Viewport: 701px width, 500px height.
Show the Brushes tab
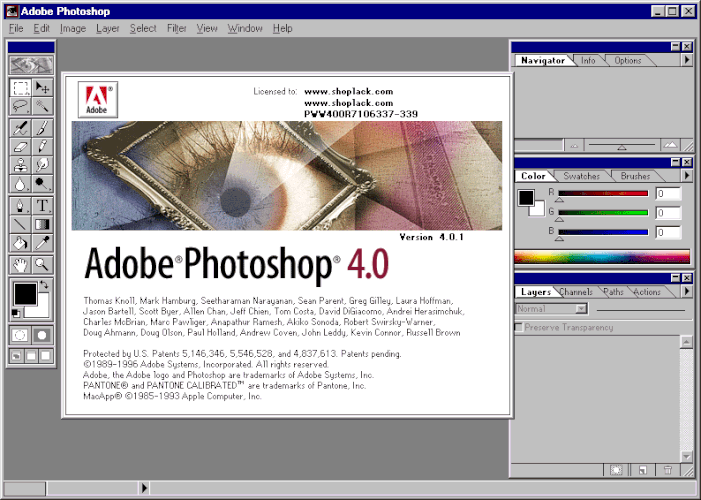[635, 176]
